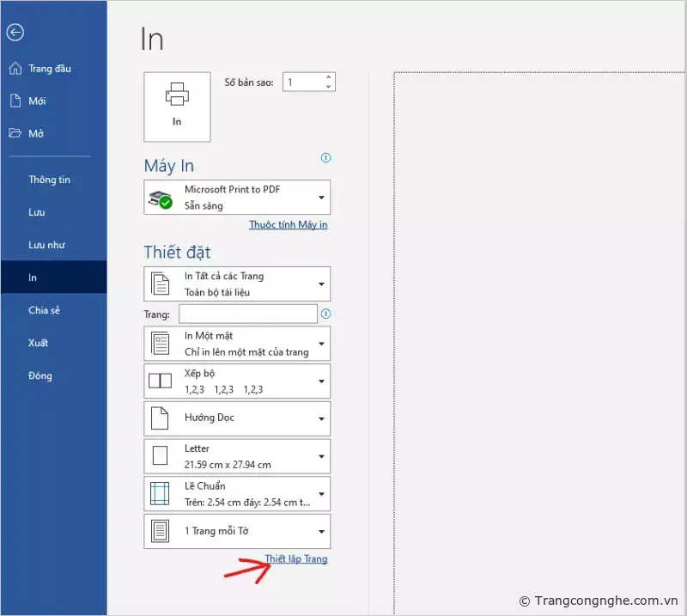The height and width of the screenshot is (616, 687).
Task: Open Hướng Dọc orientation dropdown
Action: click(x=237, y=418)
